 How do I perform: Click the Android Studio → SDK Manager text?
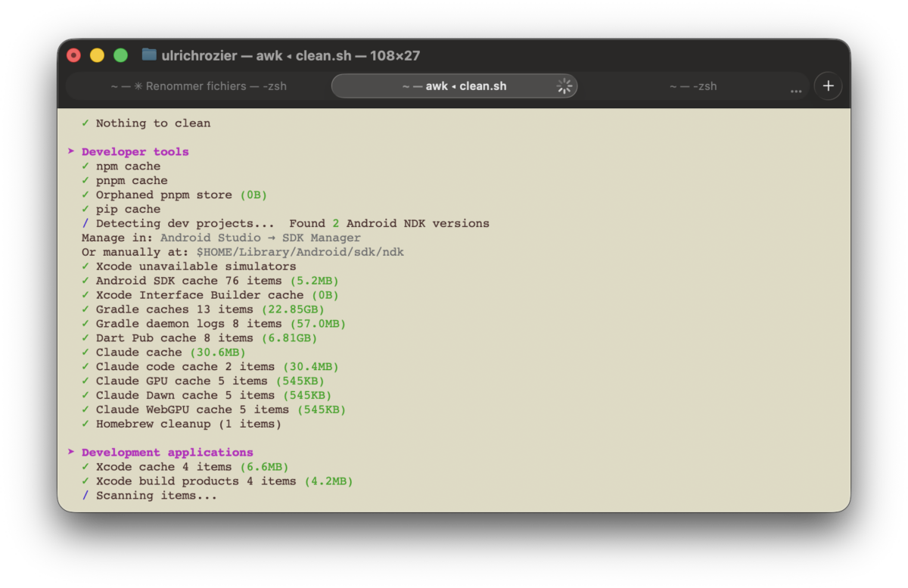260,238
